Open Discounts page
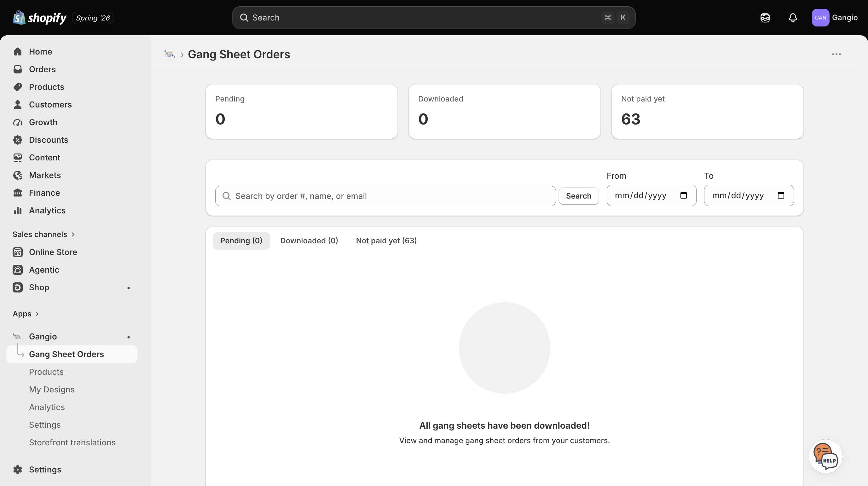Viewport: 868px width, 486px height. (x=49, y=140)
